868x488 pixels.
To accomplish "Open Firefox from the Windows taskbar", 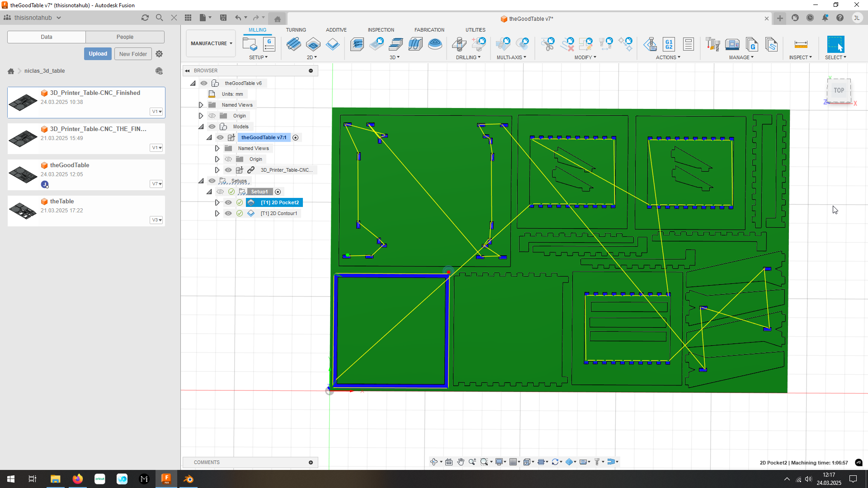I will (78, 479).
